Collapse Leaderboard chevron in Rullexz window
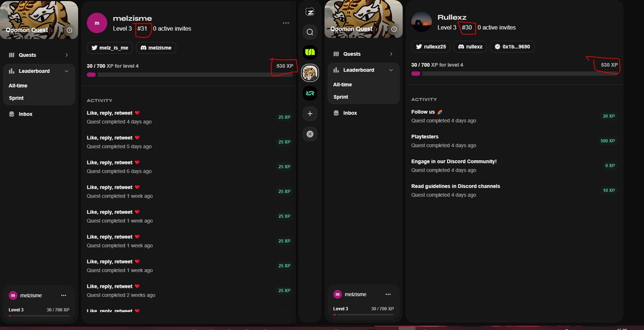 point(391,70)
